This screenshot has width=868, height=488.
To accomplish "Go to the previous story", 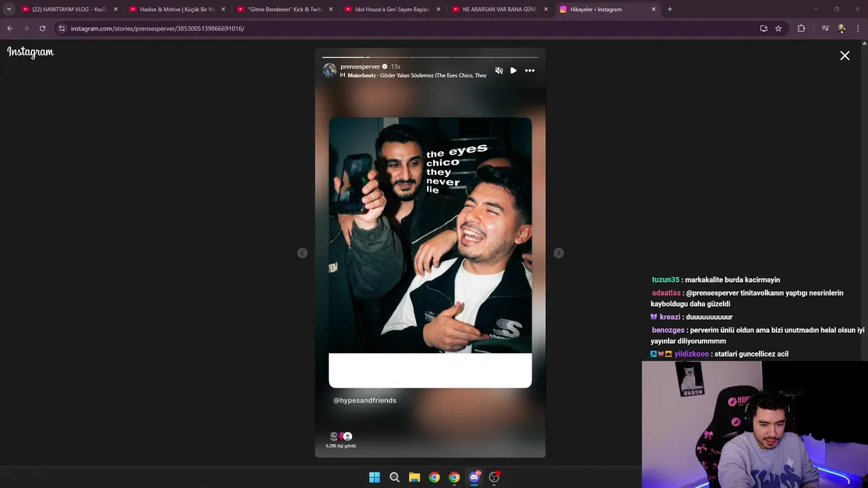I will pos(302,253).
